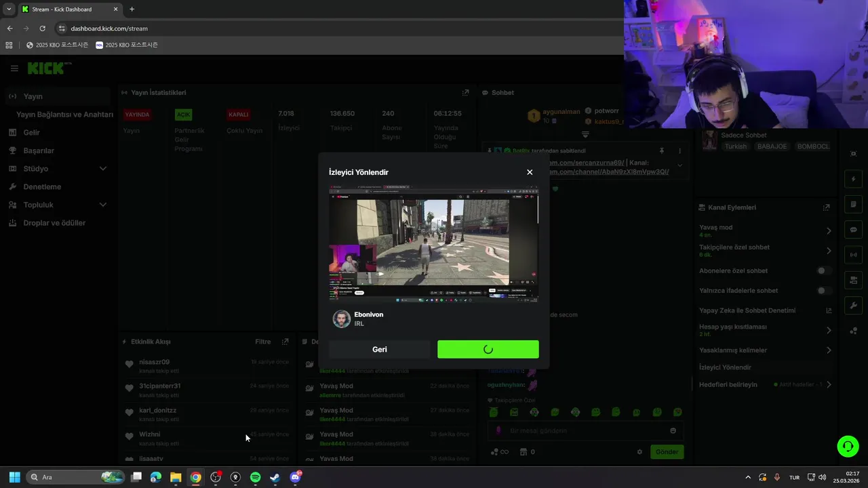This screenshot has width=868, height=488.
Task: Open the Yayın sidebar section
Action: (56, 96)
